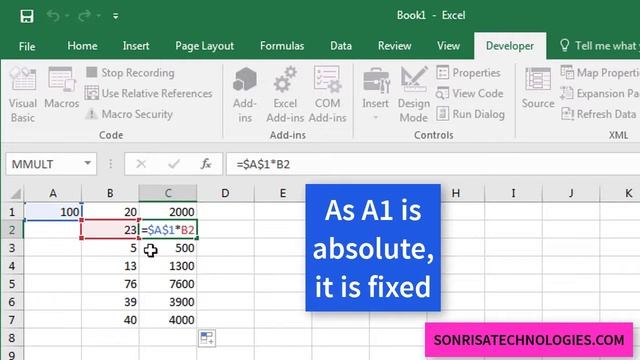This screenshot has width=640, height=360.
Task: Click cell C1 containing 2000
Action: (168, 212)
